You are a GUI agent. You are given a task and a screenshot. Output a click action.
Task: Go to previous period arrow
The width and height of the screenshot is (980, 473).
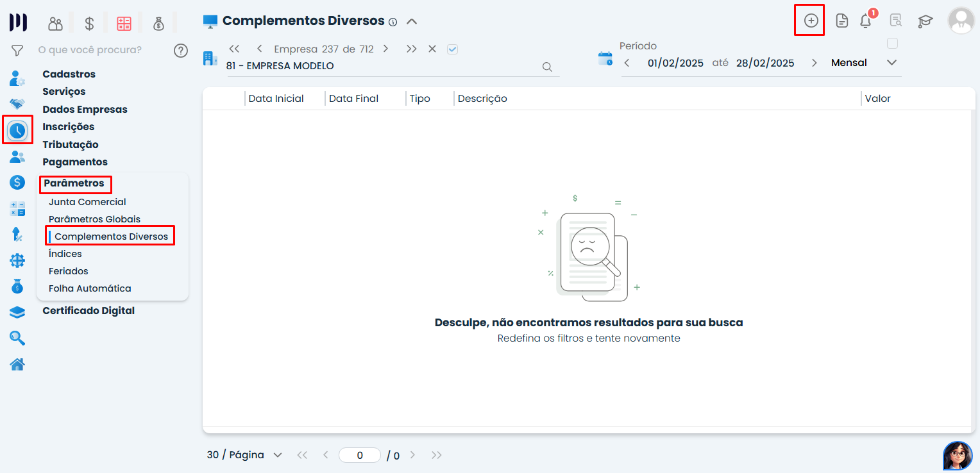pos(627,63)
